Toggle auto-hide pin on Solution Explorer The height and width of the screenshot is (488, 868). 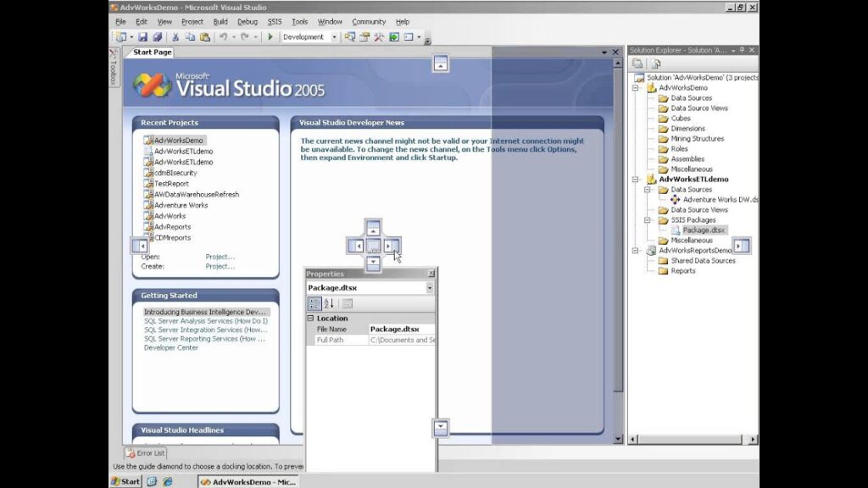742,49
